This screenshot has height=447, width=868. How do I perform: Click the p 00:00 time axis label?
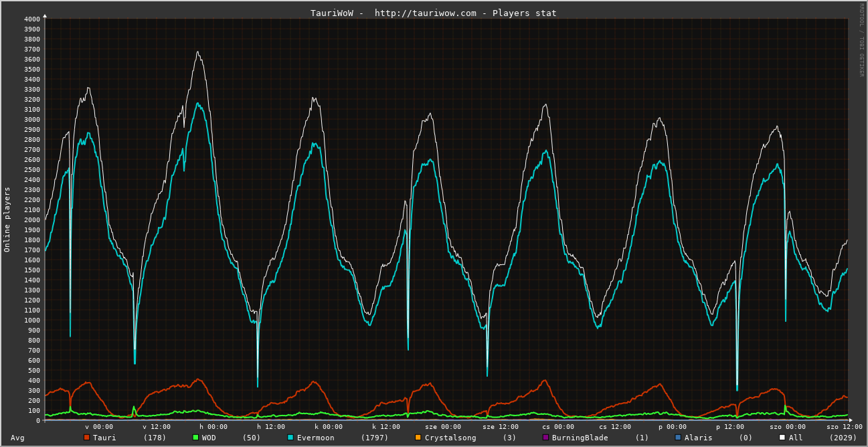click(673, 426)
